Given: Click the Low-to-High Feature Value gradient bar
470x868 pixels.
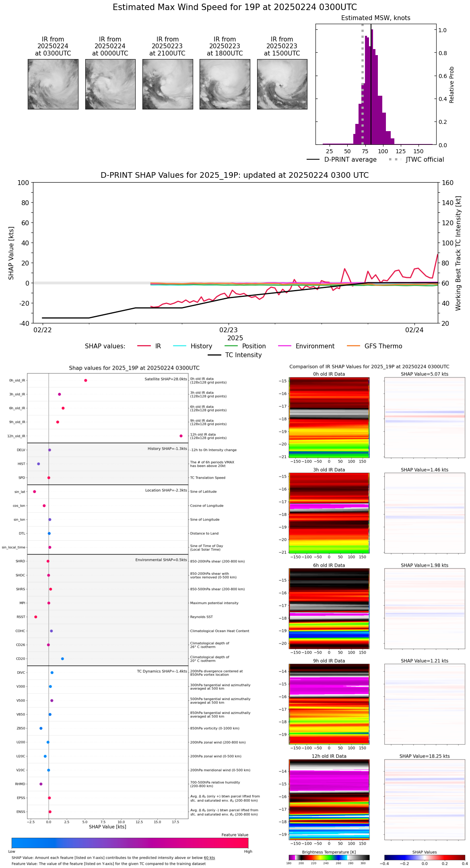Looking at the screenshot, I should click(x=130, y=843).
